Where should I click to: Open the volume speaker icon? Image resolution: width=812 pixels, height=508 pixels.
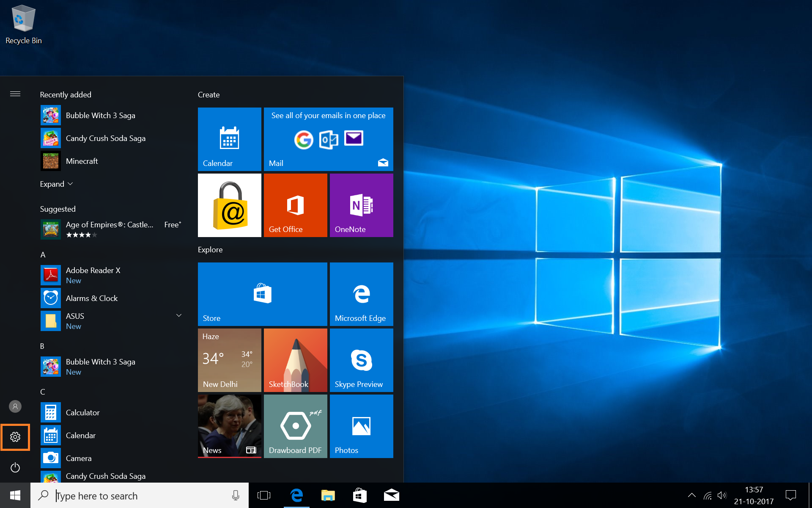click(722, 495)
